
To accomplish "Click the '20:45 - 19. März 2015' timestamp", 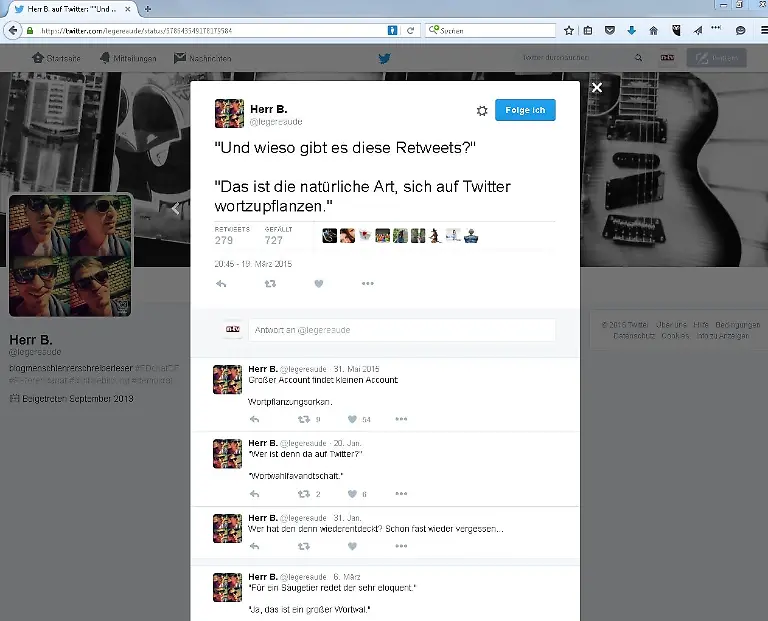I will tap(253, 264).
